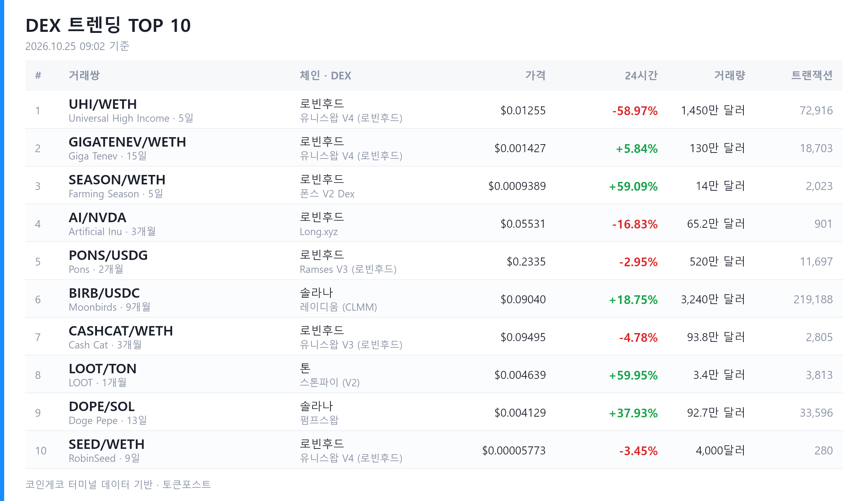Select the DOPE/SOL pair name
This screenshot has height=501, width=868.
click(x=101, y=407)
